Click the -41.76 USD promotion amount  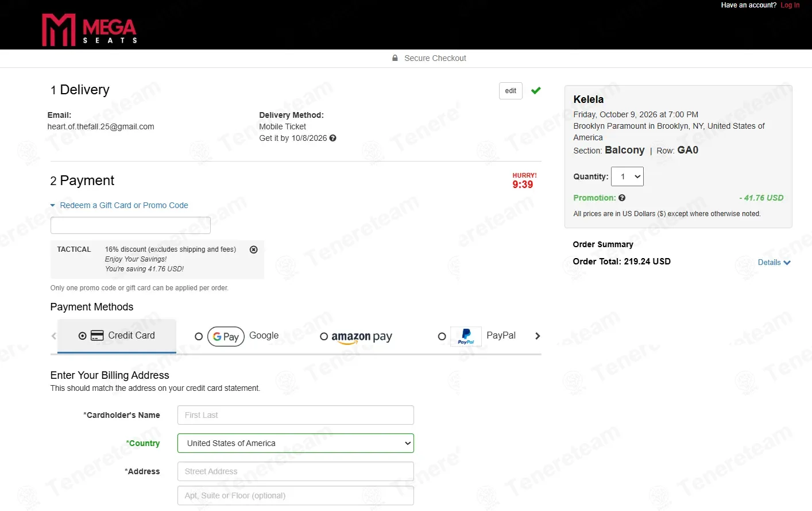coord(761,198)
